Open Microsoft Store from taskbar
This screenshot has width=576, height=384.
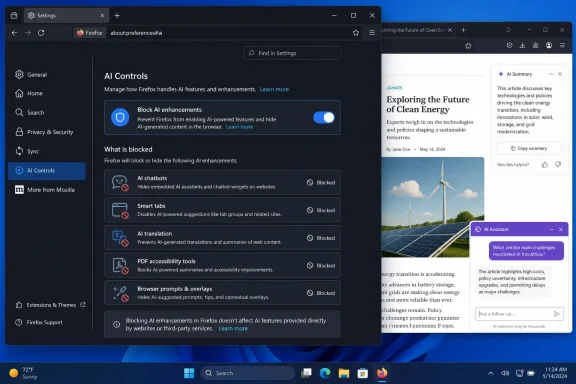(363, 373)
